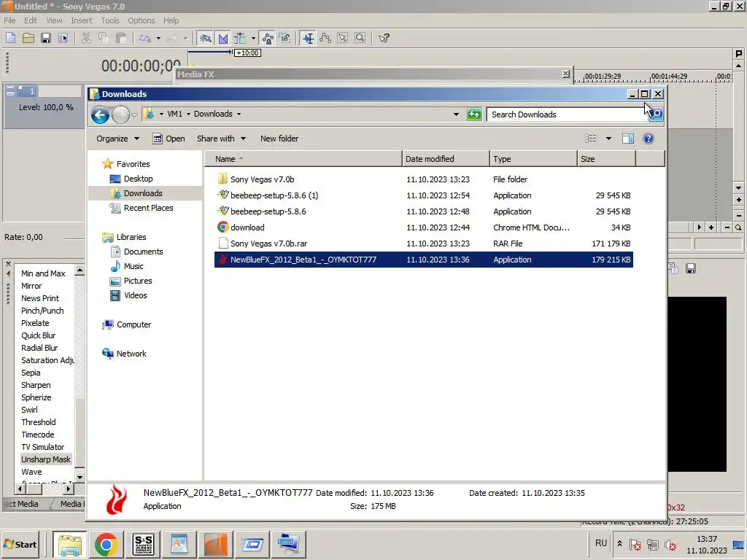Click the Undo icon in Vegas toolbar
Screen dimensions: 747x560
click(x=145, y=38)
